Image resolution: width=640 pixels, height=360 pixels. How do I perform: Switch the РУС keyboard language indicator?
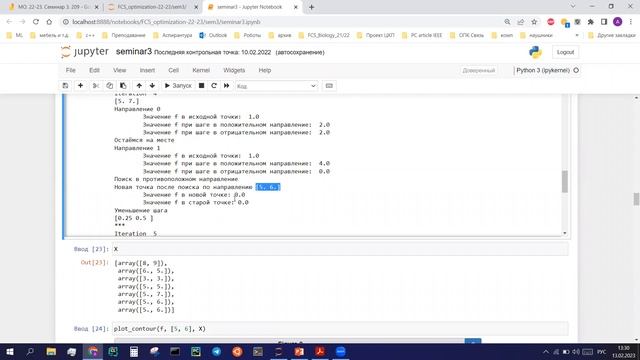(x=601, y=351)
